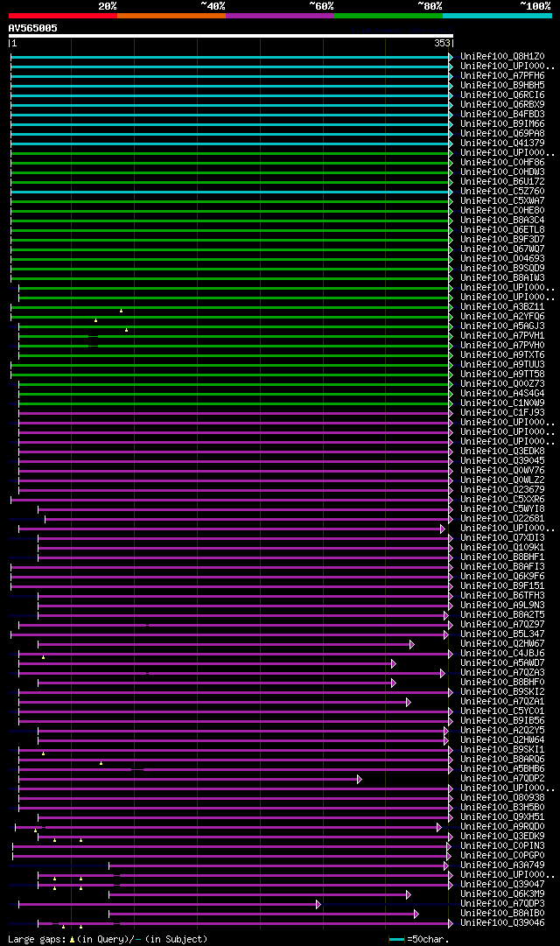Select the UniRef100_A7PVH1 label
The image size is (560, 946).
[502, 337]
